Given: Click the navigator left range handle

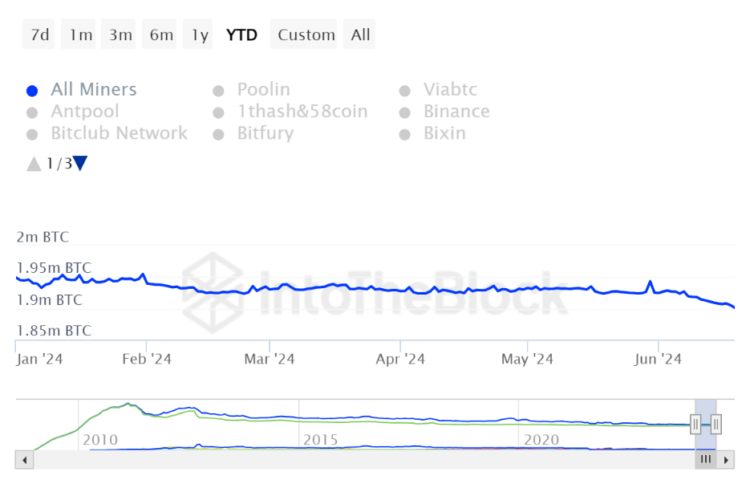Looking at the screenshot, I should (x=695, y=425).
